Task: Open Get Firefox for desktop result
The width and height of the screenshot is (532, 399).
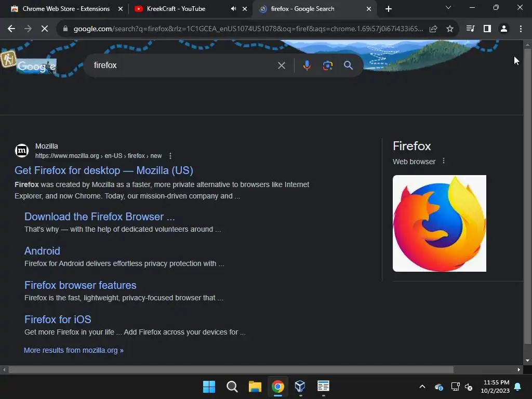Action: 104,170
